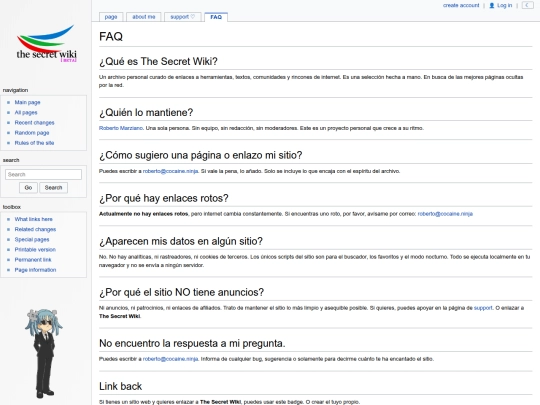Click email link under enlaces rotos section
The height and width of the screenshot is (405, 540).
445,214
